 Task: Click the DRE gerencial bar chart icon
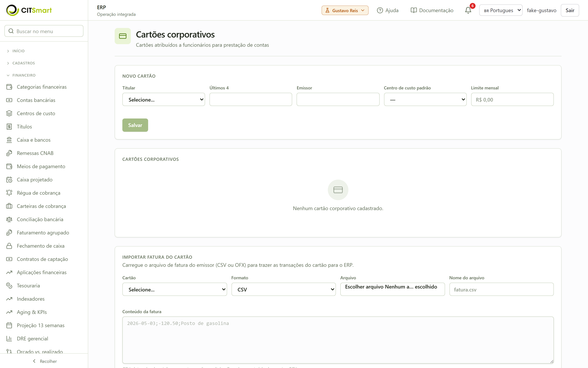[9, 339]
